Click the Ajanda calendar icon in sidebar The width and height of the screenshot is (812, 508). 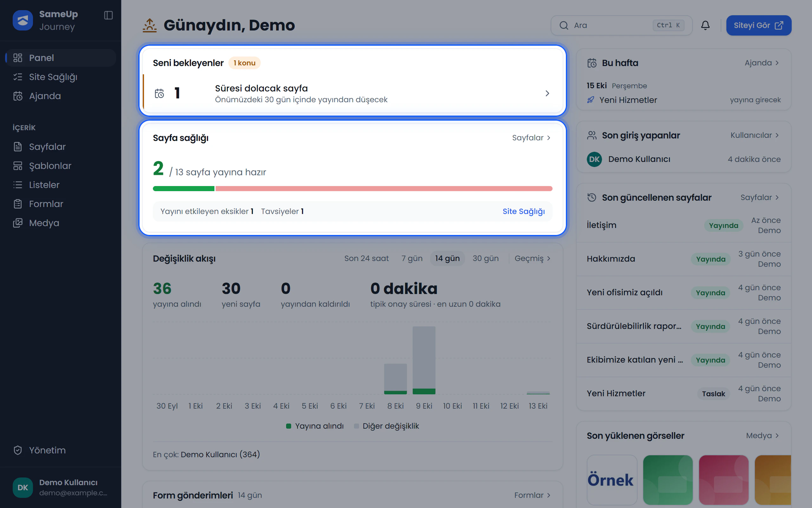point(18,96)
